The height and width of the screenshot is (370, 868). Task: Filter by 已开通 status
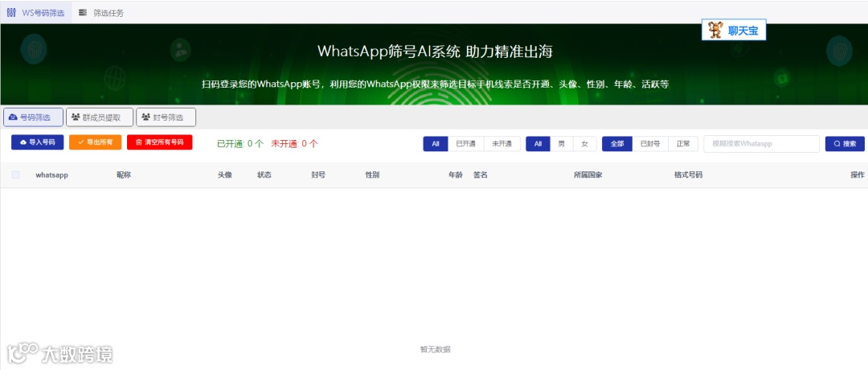click(465, 144)
